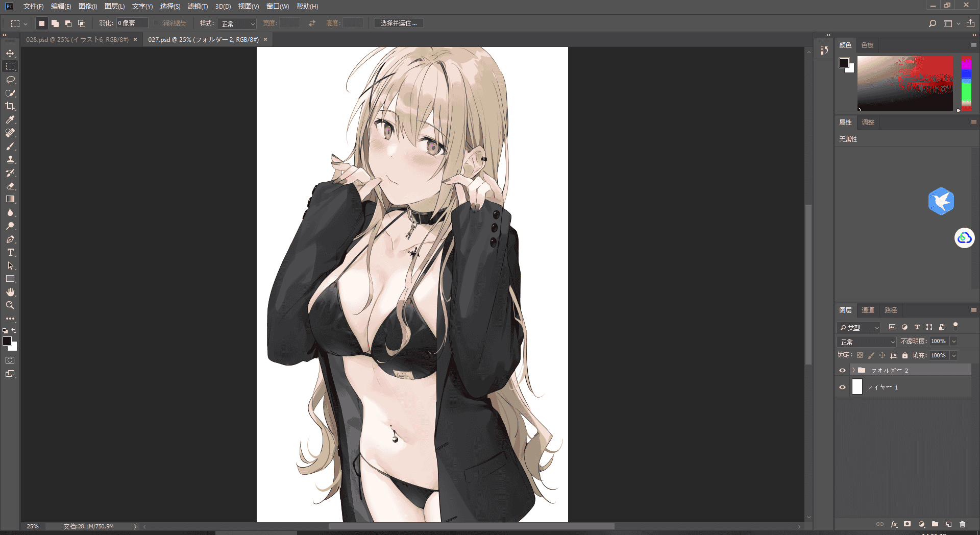Open the fill 填充 dropdown arrow
This screenshot has width=980, height=535.
[954, 355]
